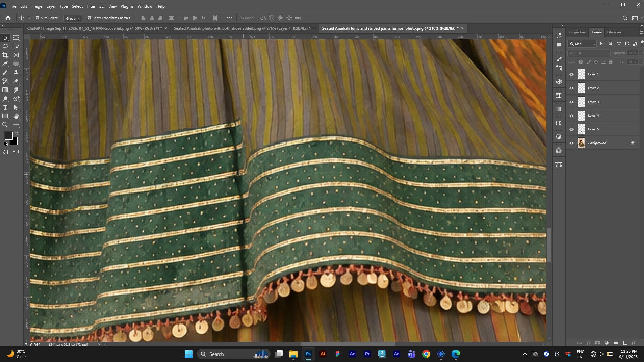This screenshot has height=362, width=644.
Task: Select the Brush tool
Action: (5, 73)
